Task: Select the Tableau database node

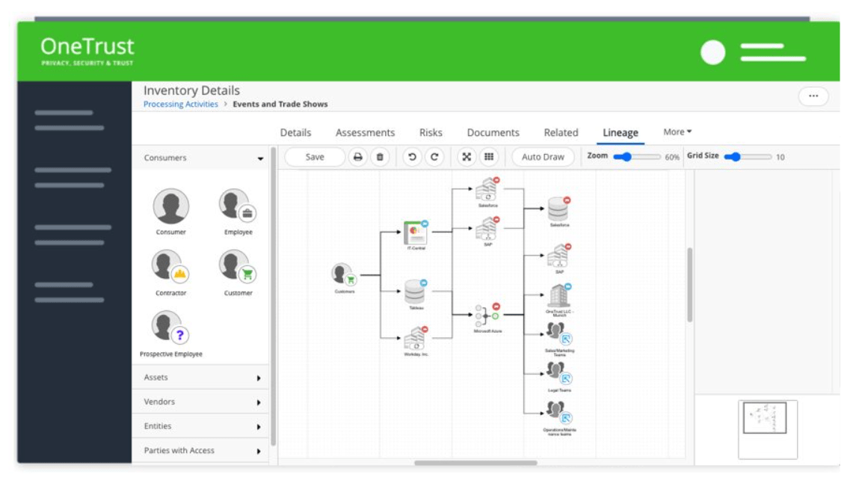Action: pyautogui.click(x=415, y=292)
